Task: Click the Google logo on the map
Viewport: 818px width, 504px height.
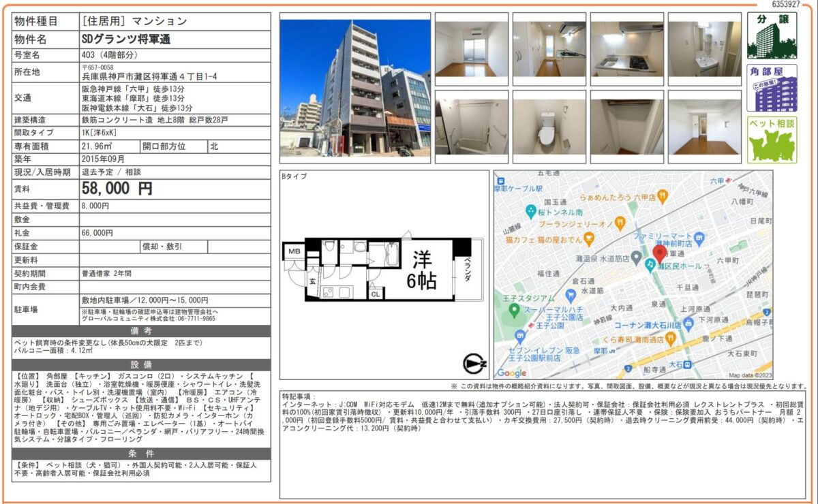Action: click(x=511, y=373)
